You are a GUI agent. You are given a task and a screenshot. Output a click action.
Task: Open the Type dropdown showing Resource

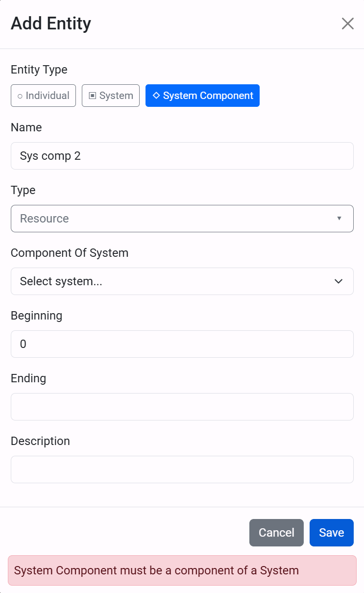click(182, 219)
